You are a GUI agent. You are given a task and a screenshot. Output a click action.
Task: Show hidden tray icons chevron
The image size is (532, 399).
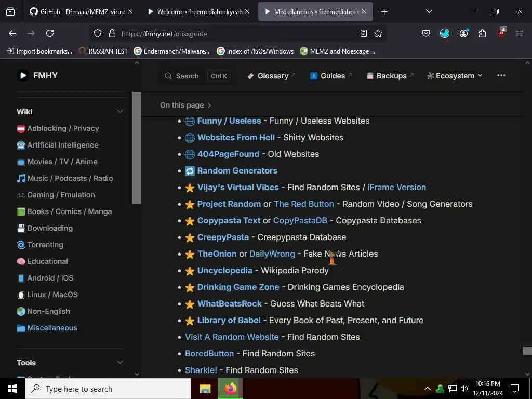click(x=428, y=389)
